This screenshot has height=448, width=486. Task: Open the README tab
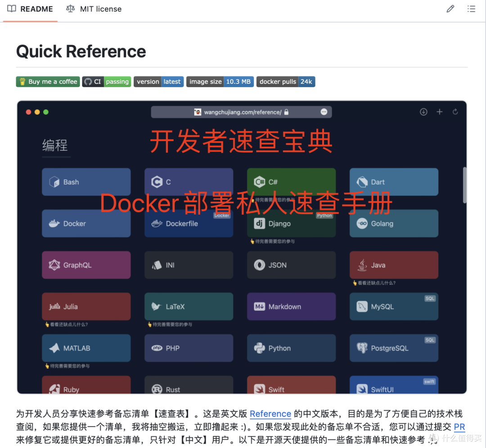click(x=30, y=9)
